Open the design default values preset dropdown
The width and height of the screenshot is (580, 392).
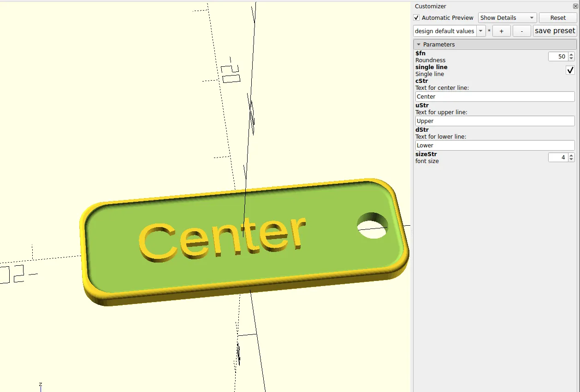point(449,31)
